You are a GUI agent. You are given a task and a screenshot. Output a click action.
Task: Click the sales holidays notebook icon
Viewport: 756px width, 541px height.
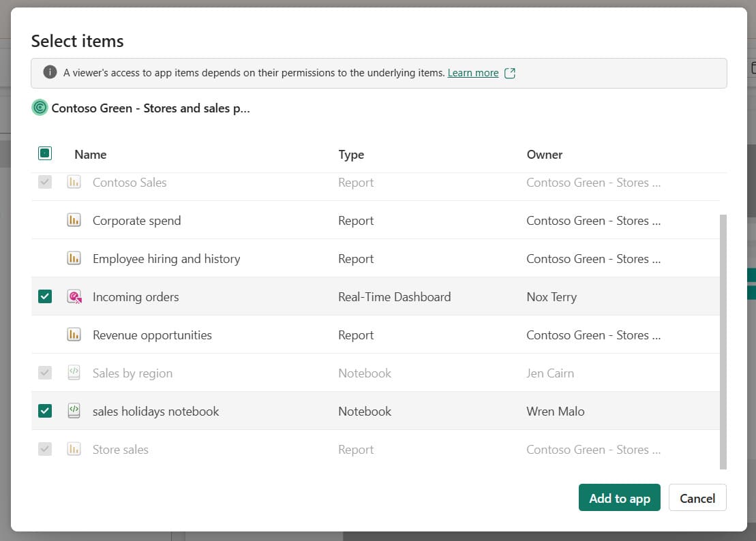74,412
